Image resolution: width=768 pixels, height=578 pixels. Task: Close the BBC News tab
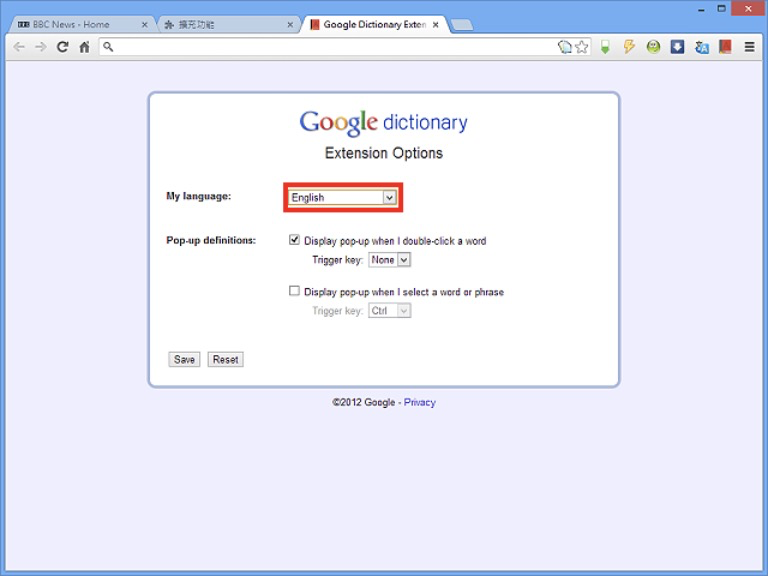coord(144,24)
